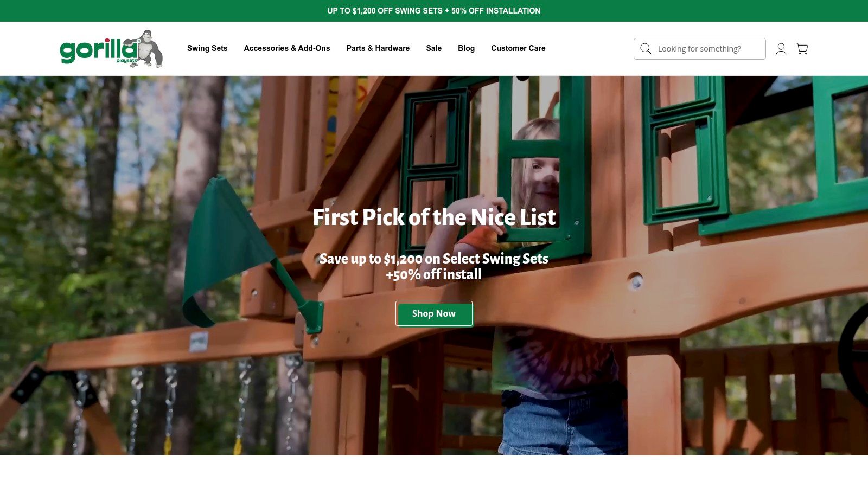
Task: Open the account profile icon
Action: [x=781, y=49]
